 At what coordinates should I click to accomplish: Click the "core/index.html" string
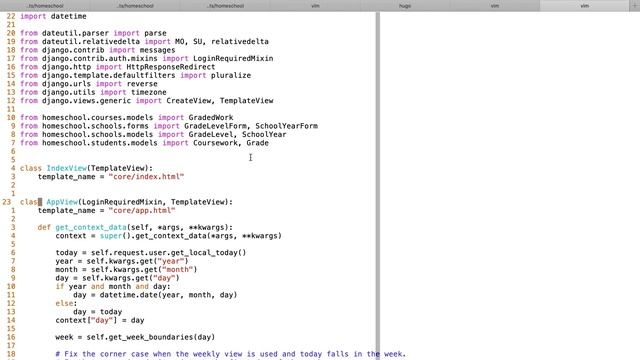[146, 177]
